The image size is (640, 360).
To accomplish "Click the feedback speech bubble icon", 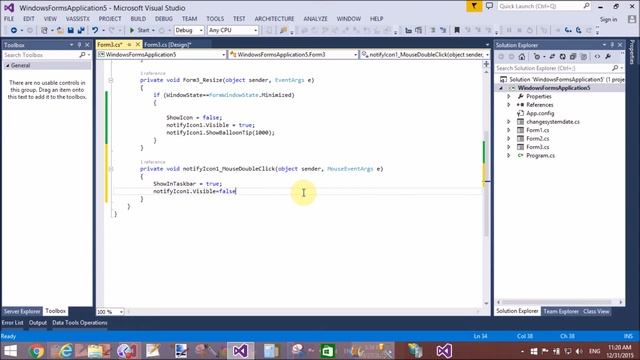I will [489, 6].
